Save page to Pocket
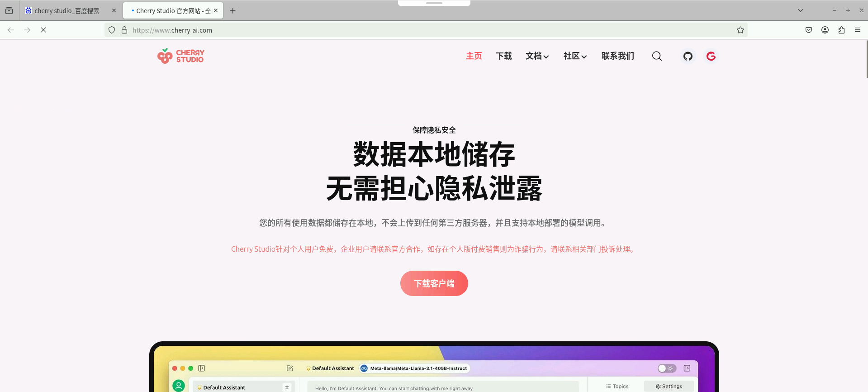The width and height of the screenshot is (868, 392). [x=809, y=30]
